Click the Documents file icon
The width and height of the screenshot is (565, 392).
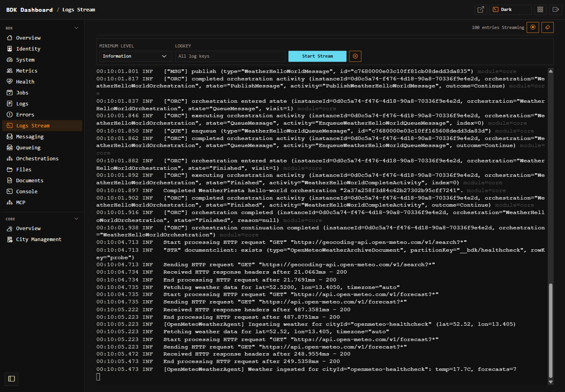pyautogui.click(x=10, y=180)
